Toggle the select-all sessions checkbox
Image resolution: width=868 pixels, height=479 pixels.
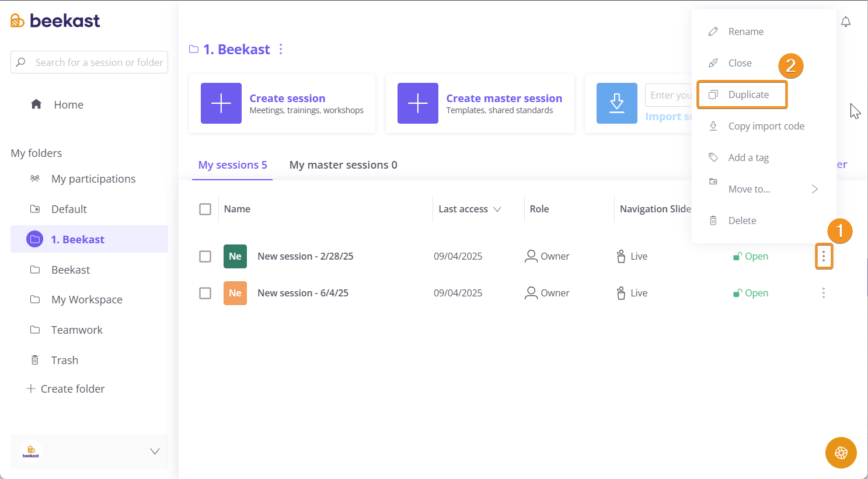click(205, 209)
